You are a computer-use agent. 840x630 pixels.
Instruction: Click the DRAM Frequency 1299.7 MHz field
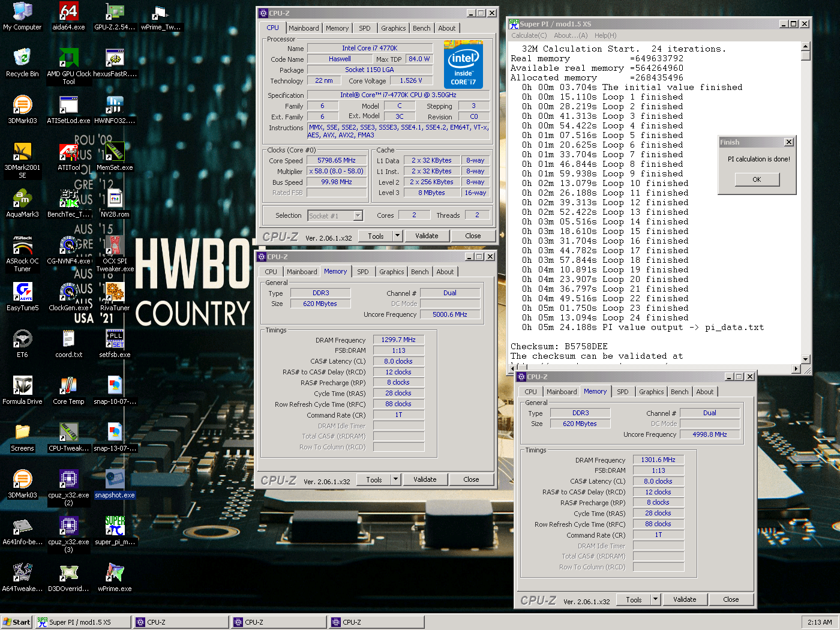(x=398, y=340)
